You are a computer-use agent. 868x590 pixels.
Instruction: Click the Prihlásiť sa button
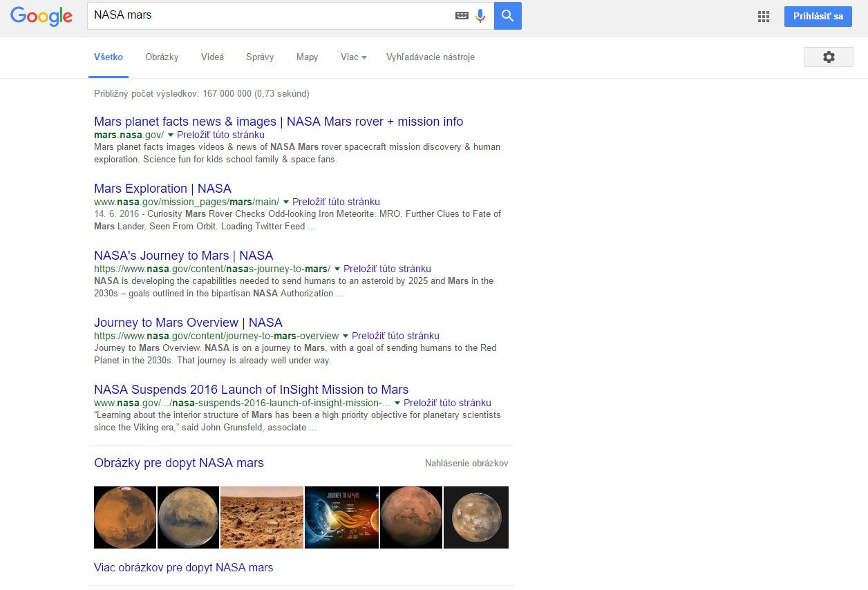[818, 17]
